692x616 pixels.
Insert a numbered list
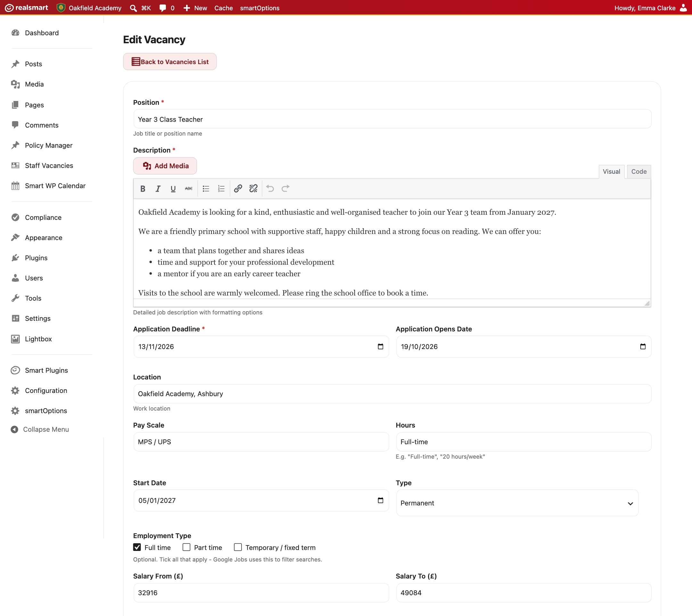point(221,189)
